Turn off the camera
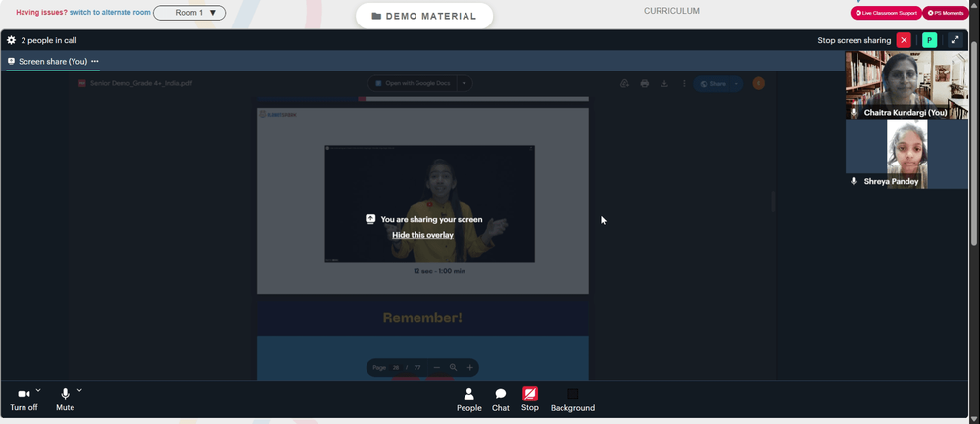Viewport: 980px width, 424px height. click(24, 399)
